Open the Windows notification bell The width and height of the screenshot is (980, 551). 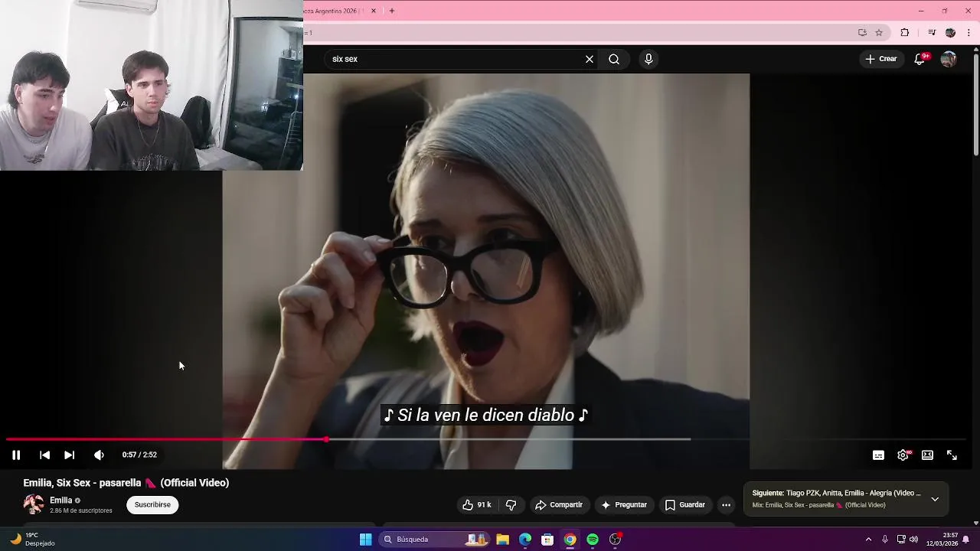(x=966, y=540)
